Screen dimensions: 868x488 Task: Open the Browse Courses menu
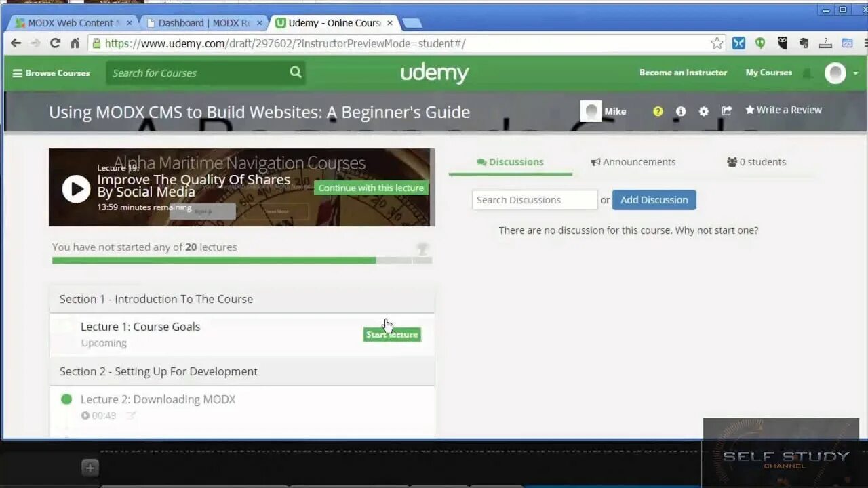pyautogui.click(x=51, y=73)
